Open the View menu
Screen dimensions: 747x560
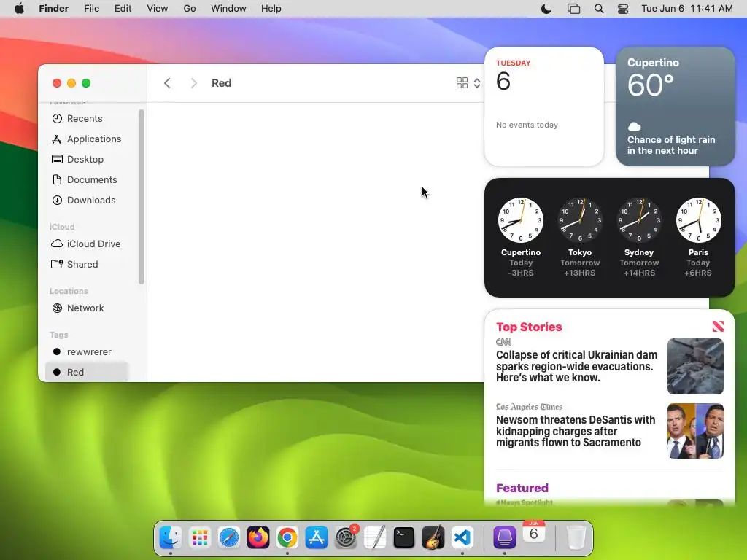pos(158,9)
